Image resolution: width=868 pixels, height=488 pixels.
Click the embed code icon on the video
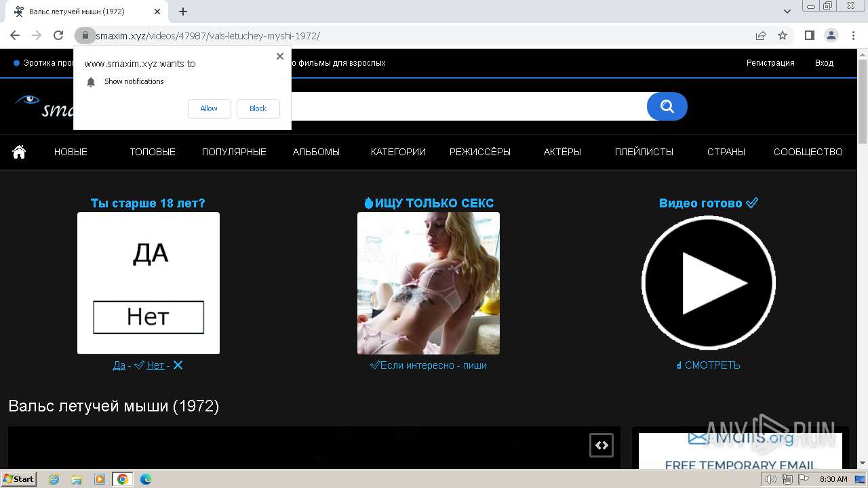click(601, 445)
